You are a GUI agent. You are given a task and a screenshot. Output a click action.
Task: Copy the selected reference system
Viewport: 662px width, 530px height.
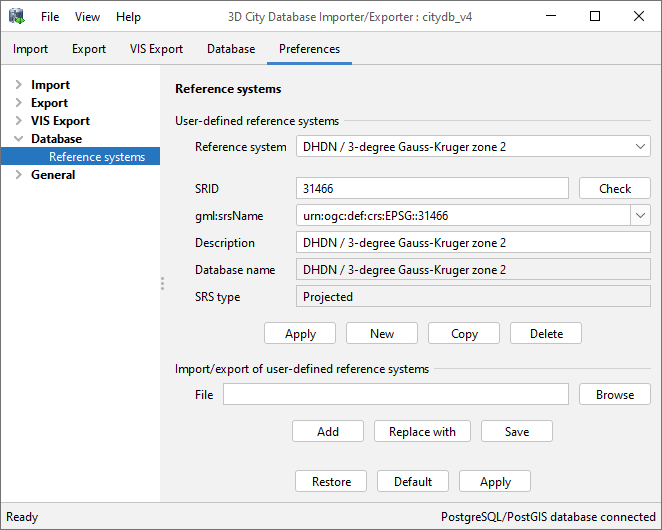(464, 334)
